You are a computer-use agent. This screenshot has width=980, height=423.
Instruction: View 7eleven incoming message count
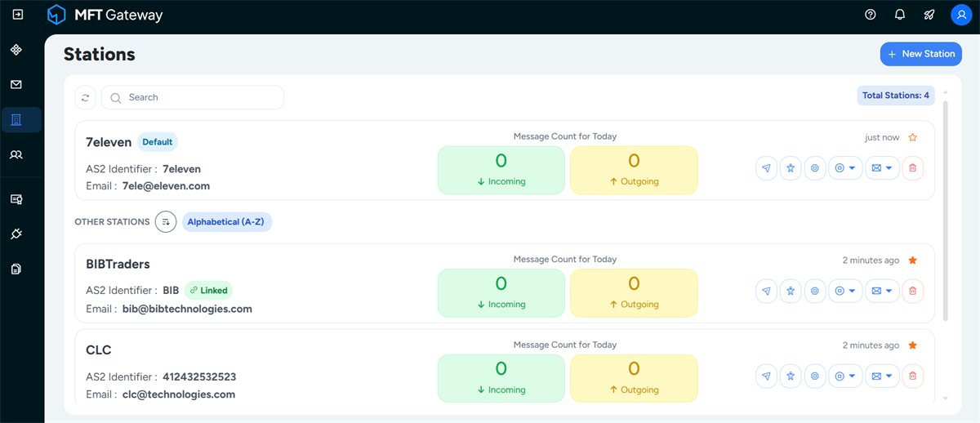[x=501, y=170]
